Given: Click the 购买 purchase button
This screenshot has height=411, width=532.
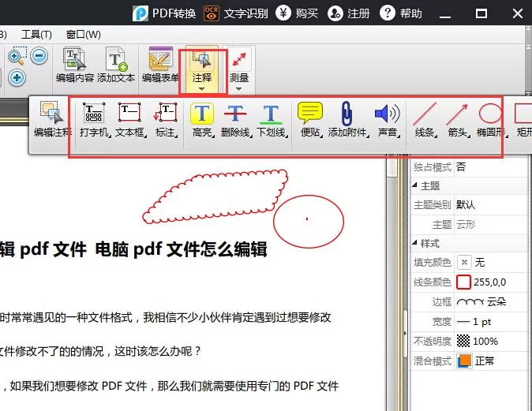Looking at the screenshot, I should click(297, 13).
